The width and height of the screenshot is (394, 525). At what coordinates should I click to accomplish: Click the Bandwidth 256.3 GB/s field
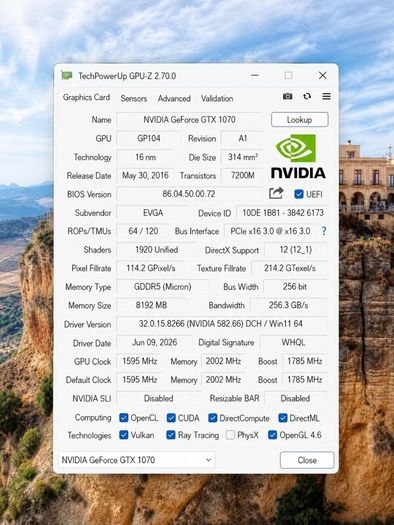(x=289, y=305)
